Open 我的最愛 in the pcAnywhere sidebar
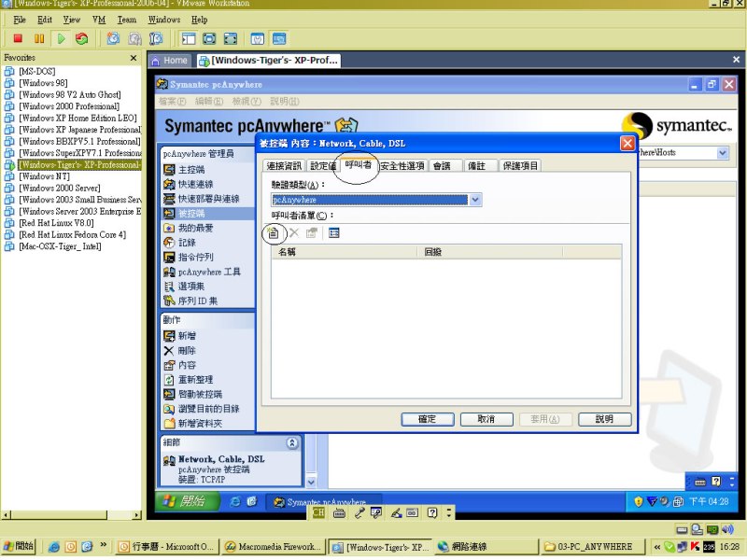This screenshot has height=560, width=747. pos(189,228)
